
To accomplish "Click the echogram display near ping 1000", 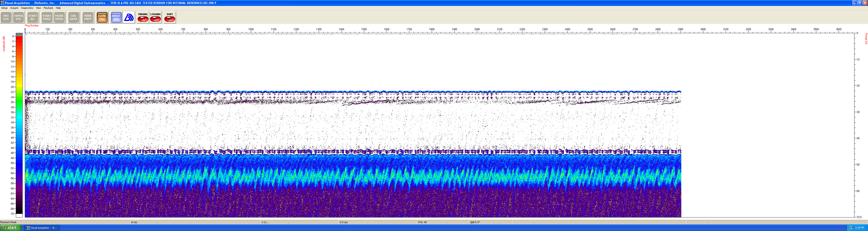I will click(251, 125).
